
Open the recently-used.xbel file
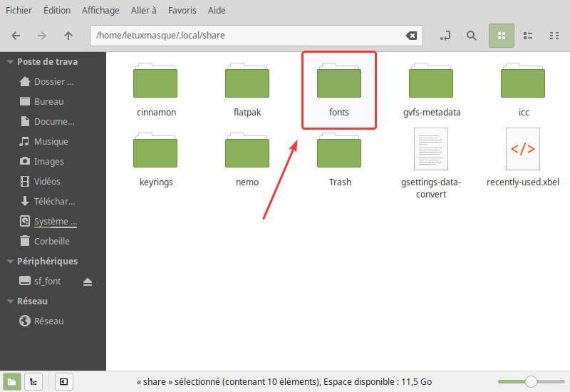[x=522, y=157]
